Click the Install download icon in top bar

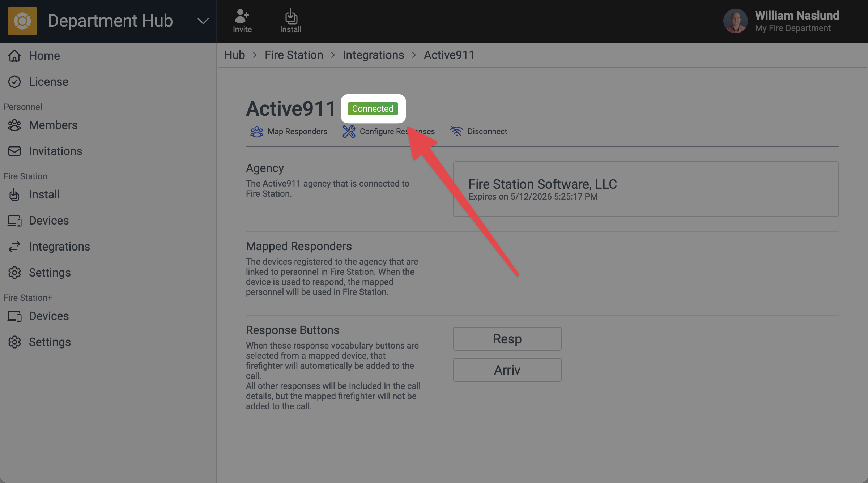pos(291,16)
